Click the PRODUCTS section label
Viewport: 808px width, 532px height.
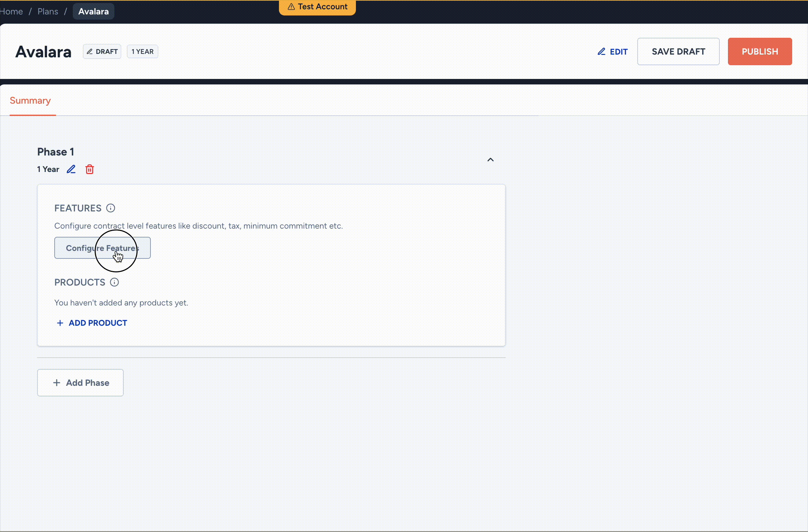tap(80, 282)
